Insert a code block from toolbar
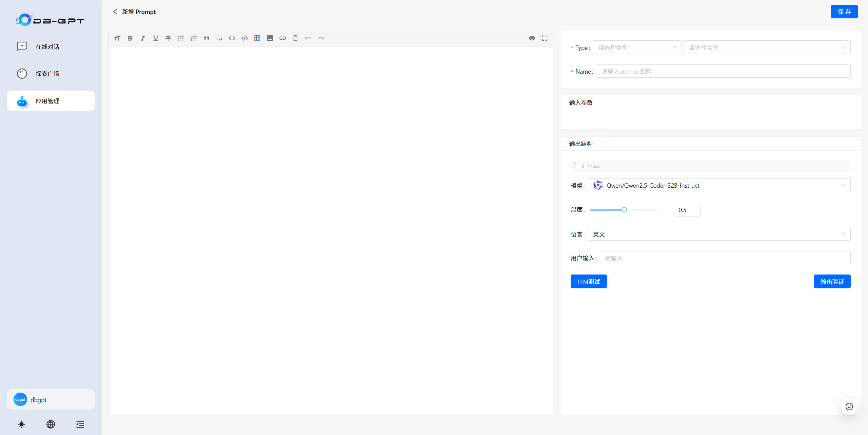 (x=244, y=38)
